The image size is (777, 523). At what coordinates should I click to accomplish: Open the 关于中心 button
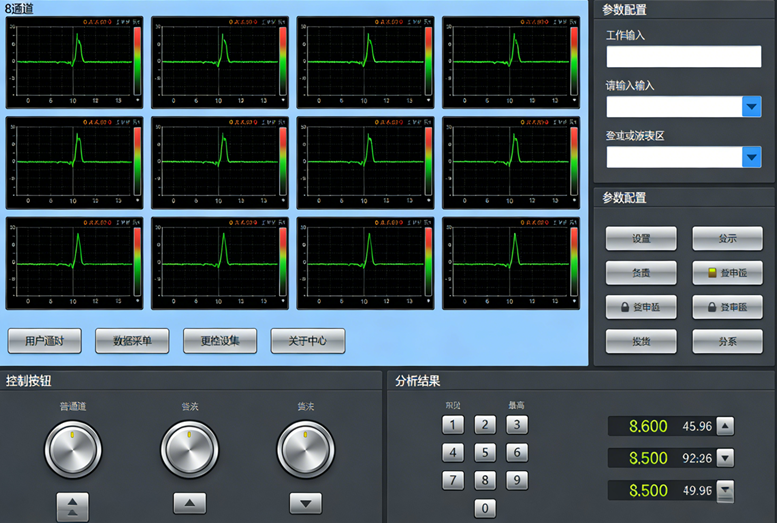click(x=307, y=341)
